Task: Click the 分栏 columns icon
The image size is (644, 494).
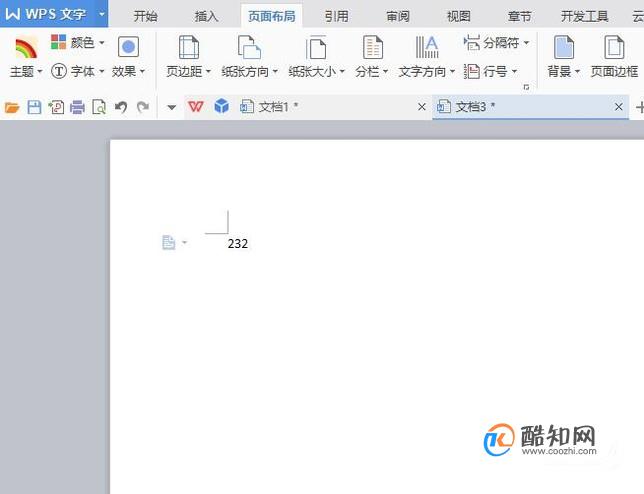Action: (x=373, y=47)
